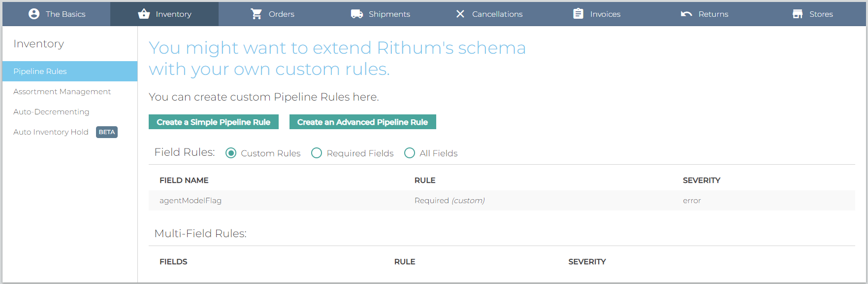868x284 pixels.
Task: Open Auto-Decrementing in sidebar
Action: click(x=51, y=111)
